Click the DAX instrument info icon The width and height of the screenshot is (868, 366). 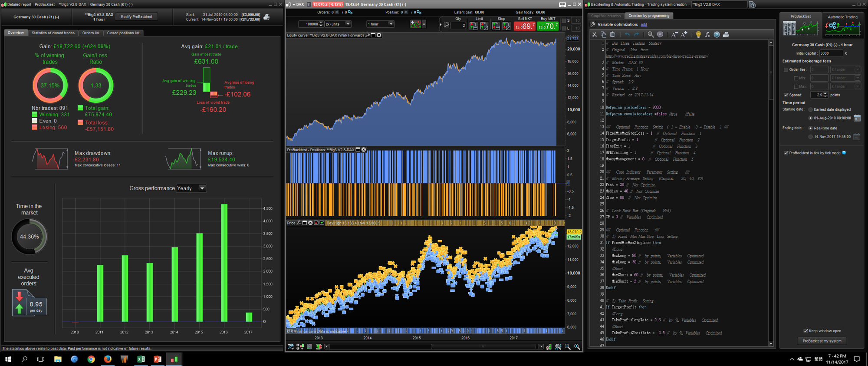pyautogui.click(x=309, y=4)
